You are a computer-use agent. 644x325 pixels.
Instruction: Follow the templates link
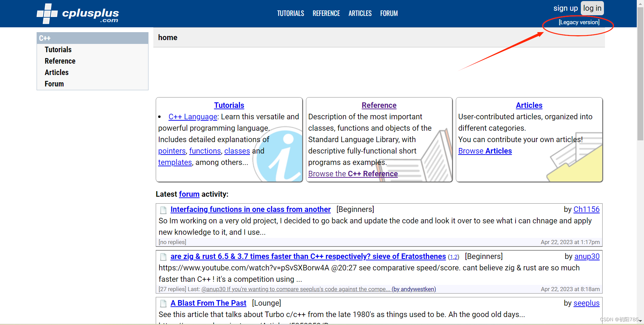pyautogui.click(x=175, y=162)
